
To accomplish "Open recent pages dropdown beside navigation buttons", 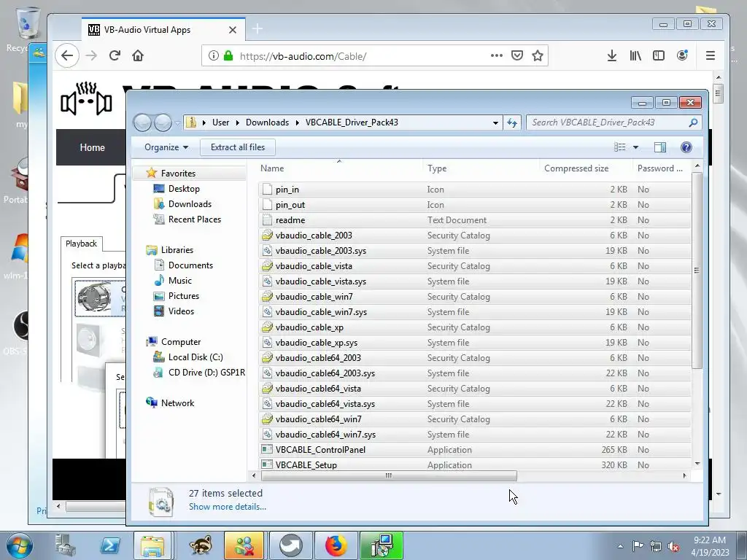I will pyautogui.click(x=177, y=122).
